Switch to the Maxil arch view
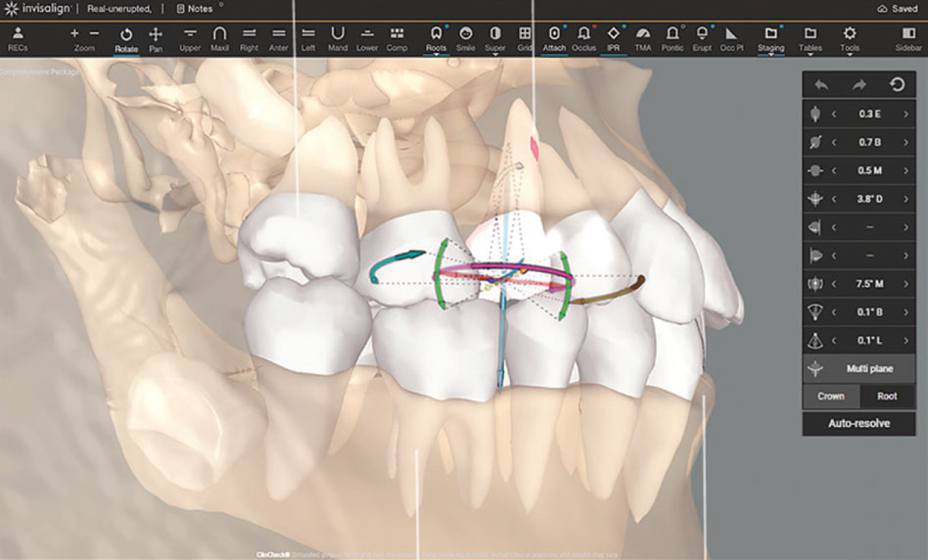928x560 pixels. point(219,39)
